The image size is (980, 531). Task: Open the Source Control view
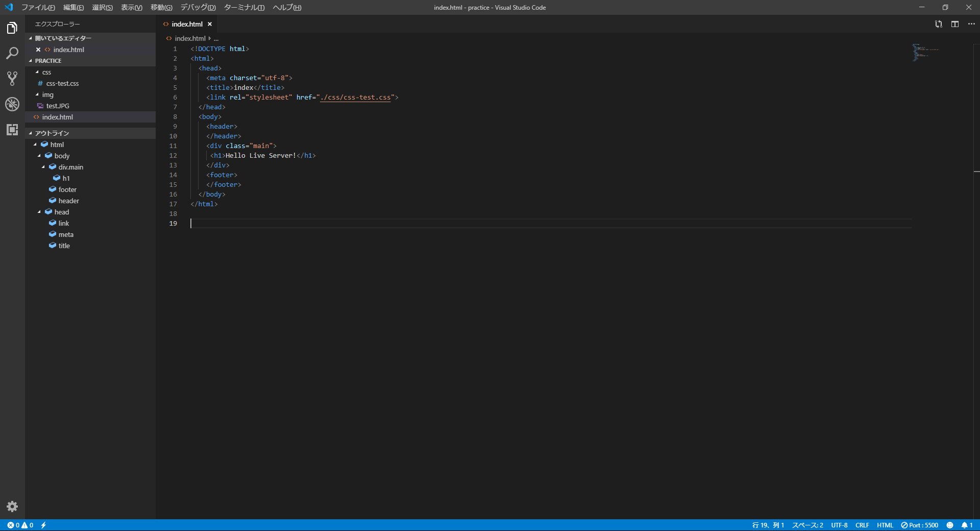coord(12,79)
